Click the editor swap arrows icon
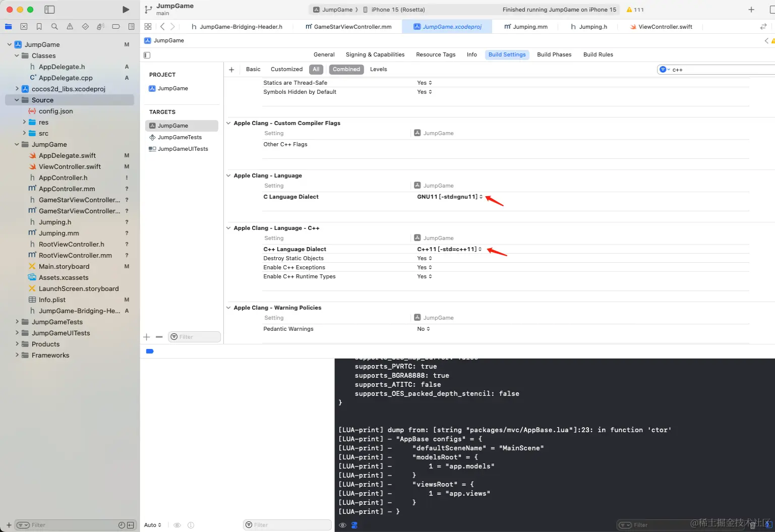The height and width of the screenshot is (532, 775). click(x=763, y=27)
